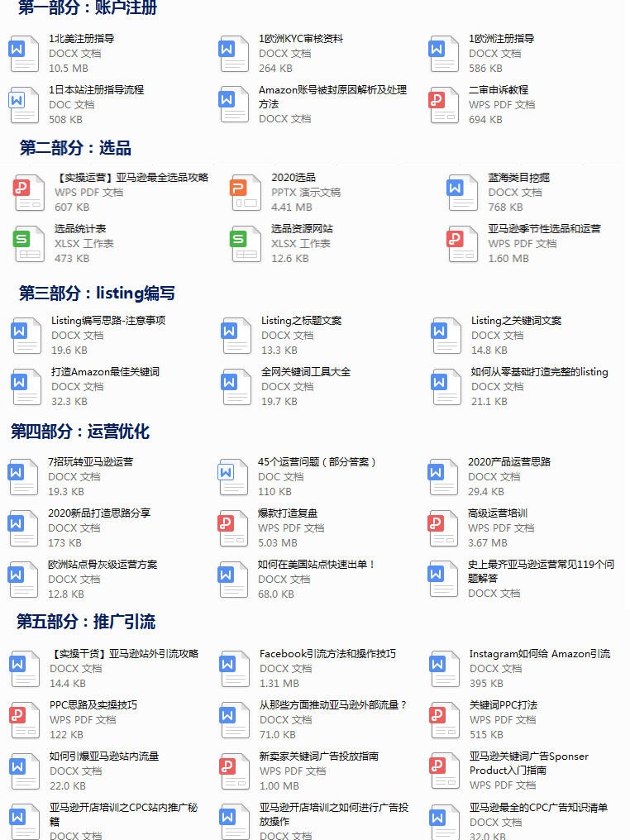Click the 第三部分：listing编写 section heading

(97, 293)
